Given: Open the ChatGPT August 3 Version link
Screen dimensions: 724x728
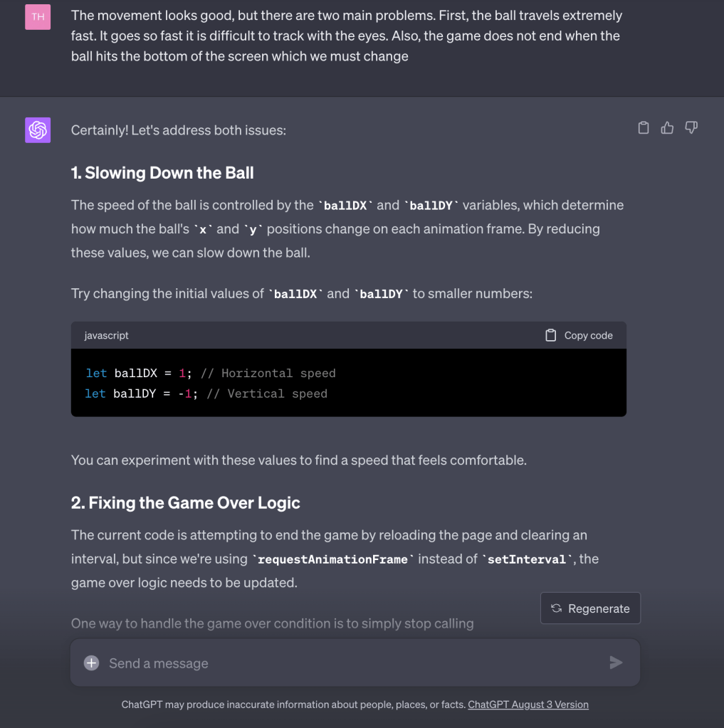Looking at the screenshot, I should click(528, 705).
